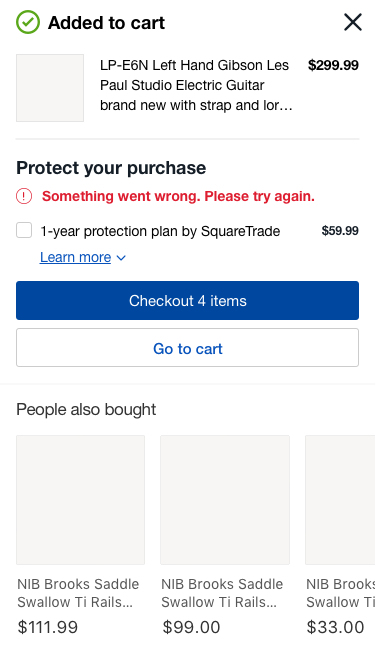Click the Something went wrong error message
Screen dimensions: 375x667
tap(178, 196)
